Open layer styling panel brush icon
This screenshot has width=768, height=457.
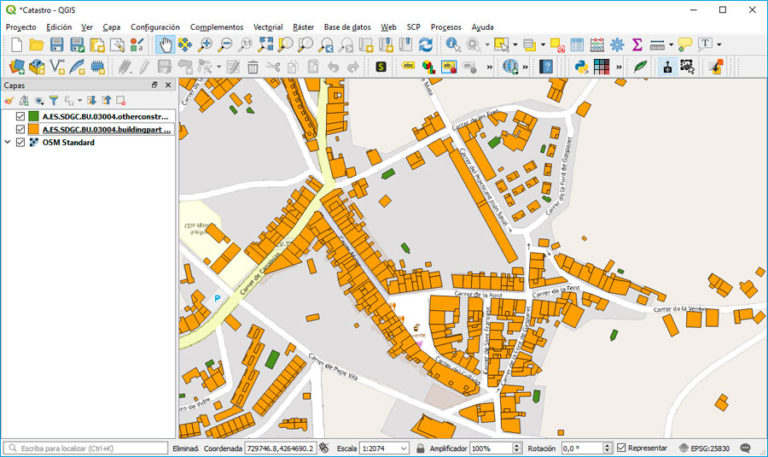[9, 101]
